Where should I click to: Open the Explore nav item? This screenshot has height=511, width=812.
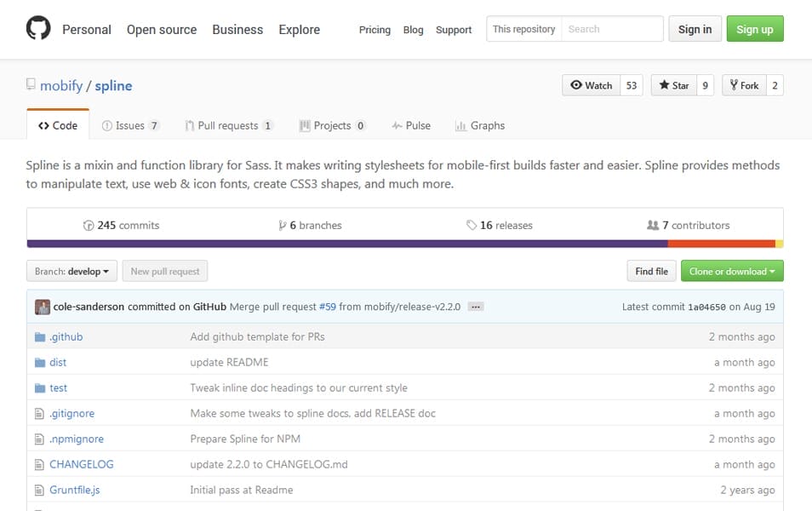pyautogui.click(x=300, y=30)
